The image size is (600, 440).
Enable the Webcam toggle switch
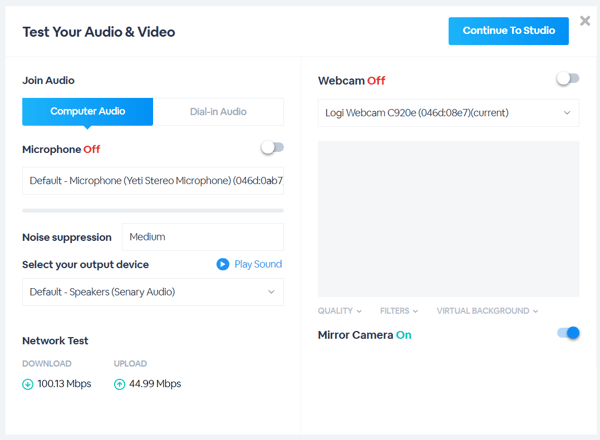568,79
